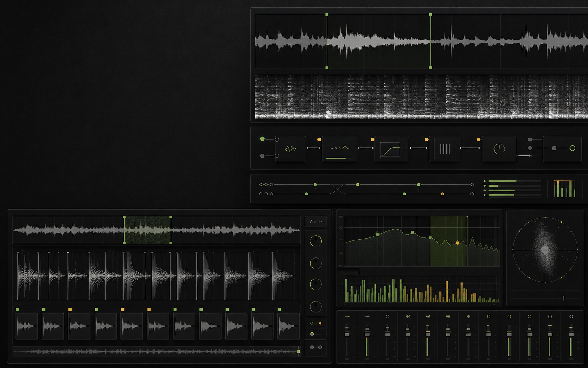588x368 pixels.
Task: Click the third knob in the sampler knob column
Action: 316,284
